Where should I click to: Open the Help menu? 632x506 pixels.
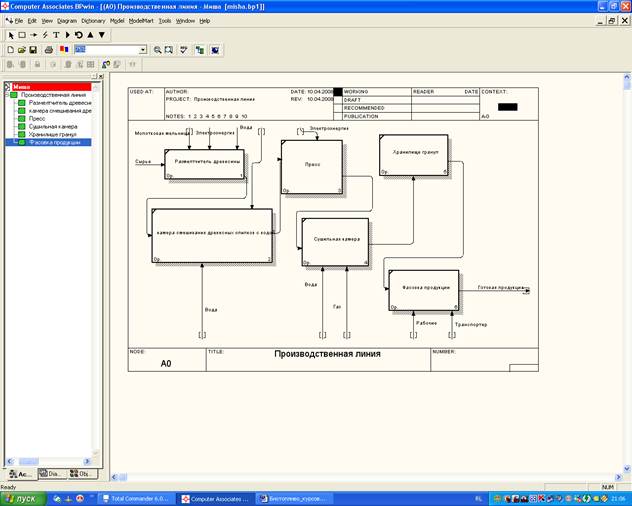tap(205, 21)
